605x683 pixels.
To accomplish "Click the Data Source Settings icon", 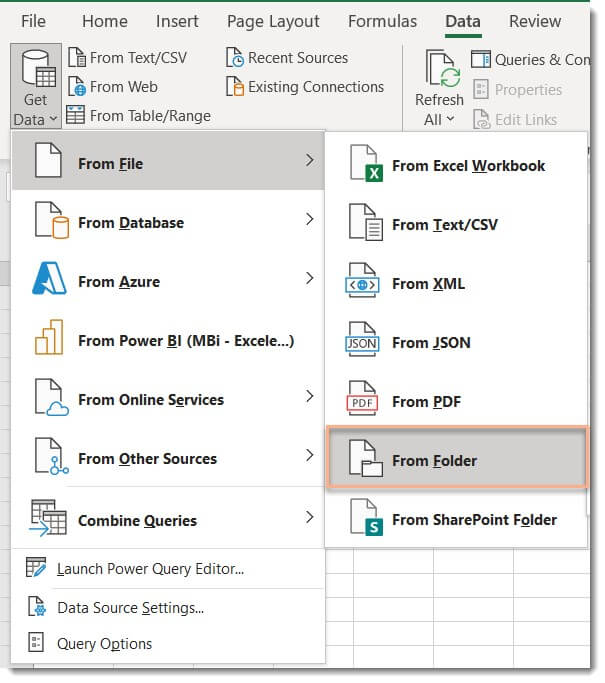I will [x=37, y=607].
